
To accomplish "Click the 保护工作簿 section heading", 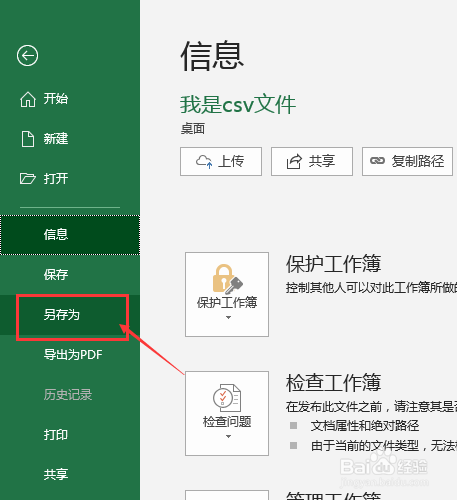I will (333, 264).
